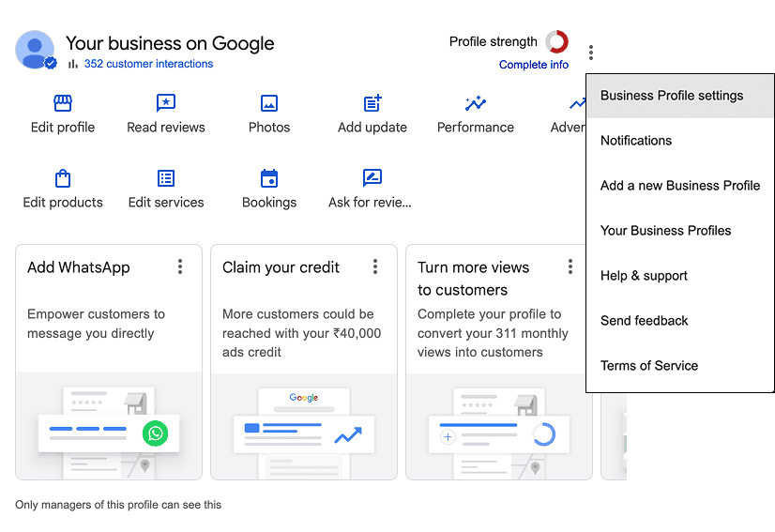Open the three-dot menu beside Profile strength
This screenshot has width=775, height=532.
pos(591,53)
